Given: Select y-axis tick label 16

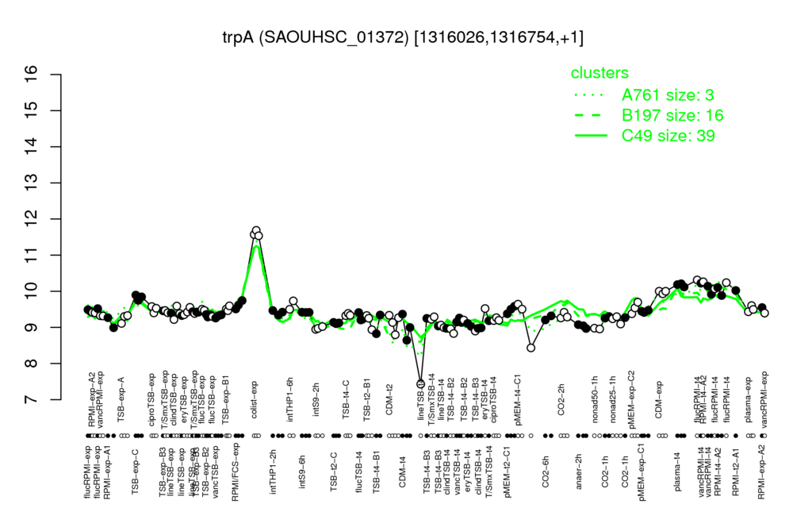Looking at the screenshot, I should coord(31,75).
